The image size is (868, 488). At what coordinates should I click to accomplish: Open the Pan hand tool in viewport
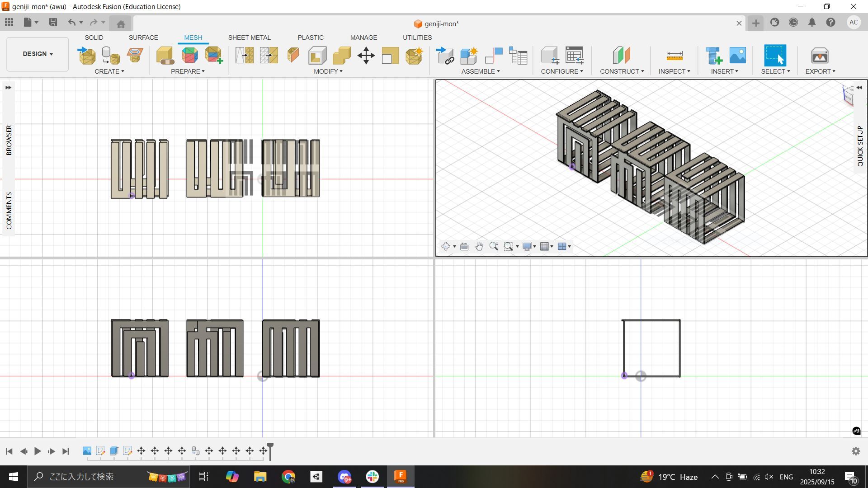[x=479, y=246]
